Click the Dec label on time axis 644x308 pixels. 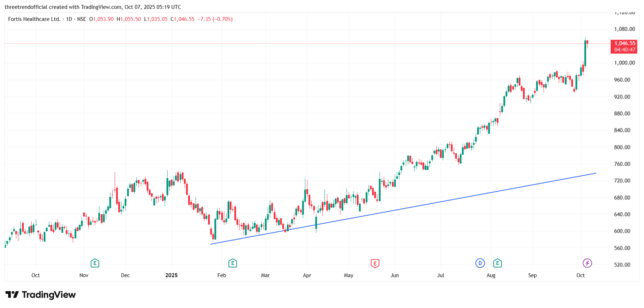(x=125, y=275)
